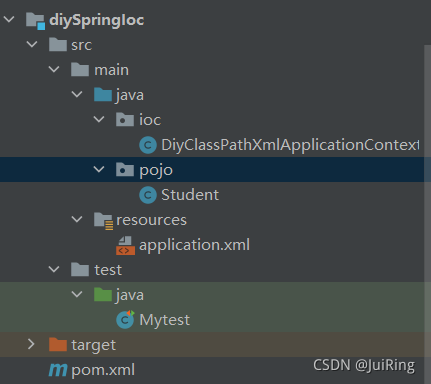Viewport: 431px width, 384px height.
Task: Select the target label
Action: [93, 346]
